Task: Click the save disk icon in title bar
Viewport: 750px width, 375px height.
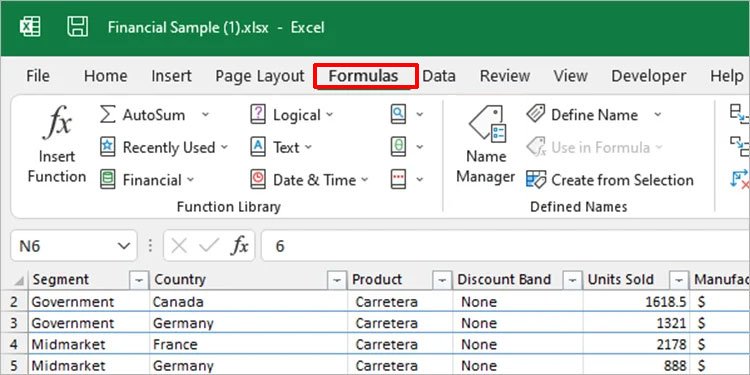Action: click(77, 27)
